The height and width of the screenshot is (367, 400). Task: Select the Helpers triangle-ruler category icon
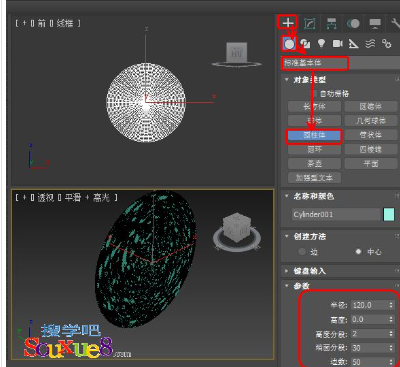(x=353, y=44)
